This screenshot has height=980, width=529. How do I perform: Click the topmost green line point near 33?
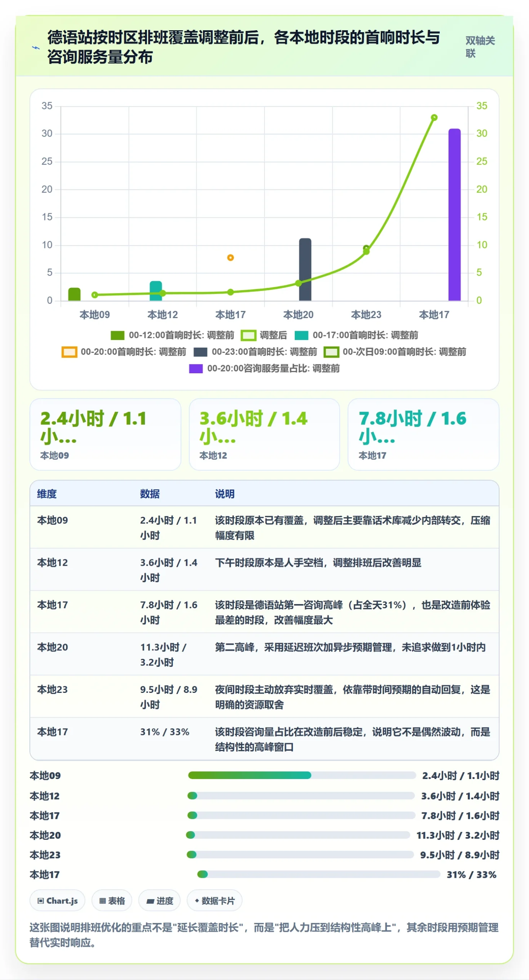pyautogui.click(x=434, y=118)
